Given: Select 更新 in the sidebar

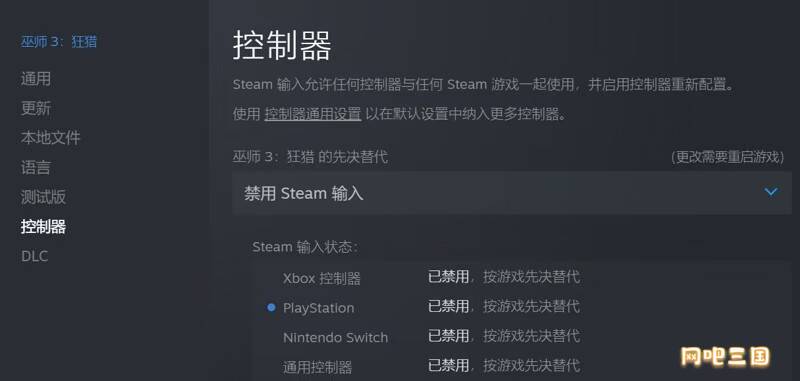Looking at the screenshot, I should pos(36,108).
